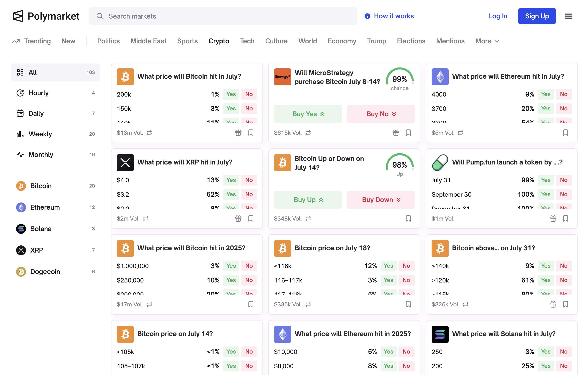The height and width of the screenshot is (375, 588).
Task: Click gift icon on Bitcoin above July 31
Action: pyautogui.click(x=553, y=304)
